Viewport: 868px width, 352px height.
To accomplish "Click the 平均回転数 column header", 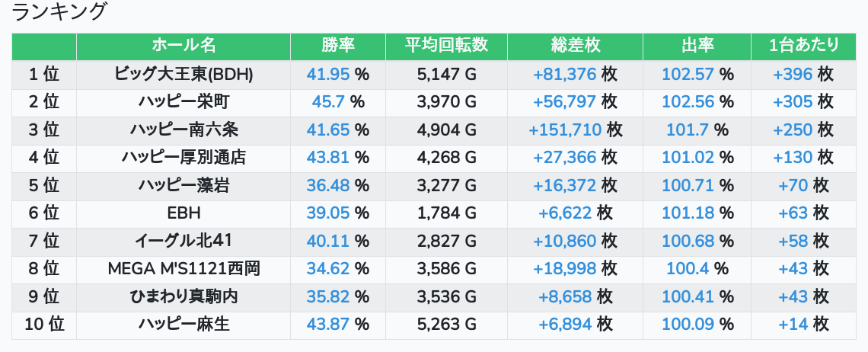I will tap(447, 46).
